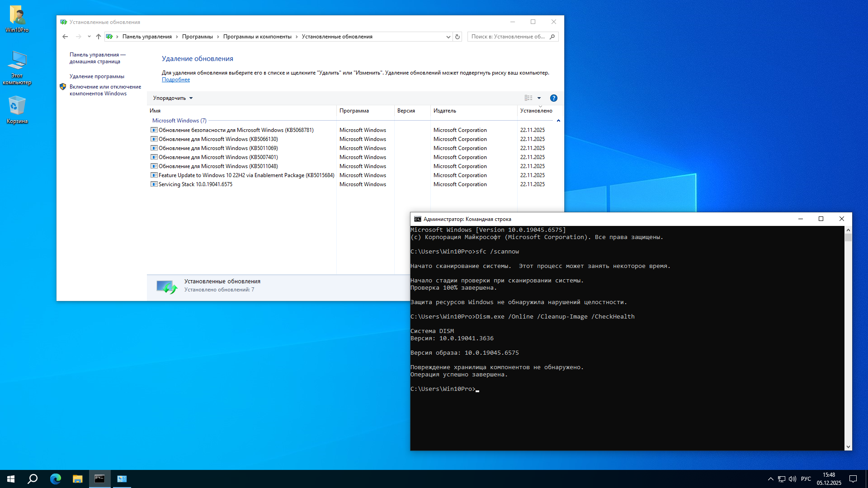
Task: Click the Command Prompt scroll down arrow
Action: 848,447
